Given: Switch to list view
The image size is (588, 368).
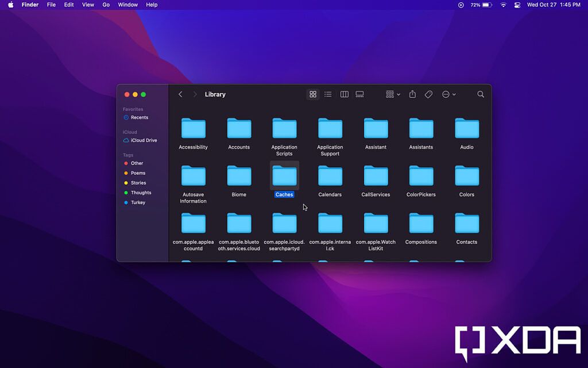Looking at the screenshot, I should [x=328, y=94].
